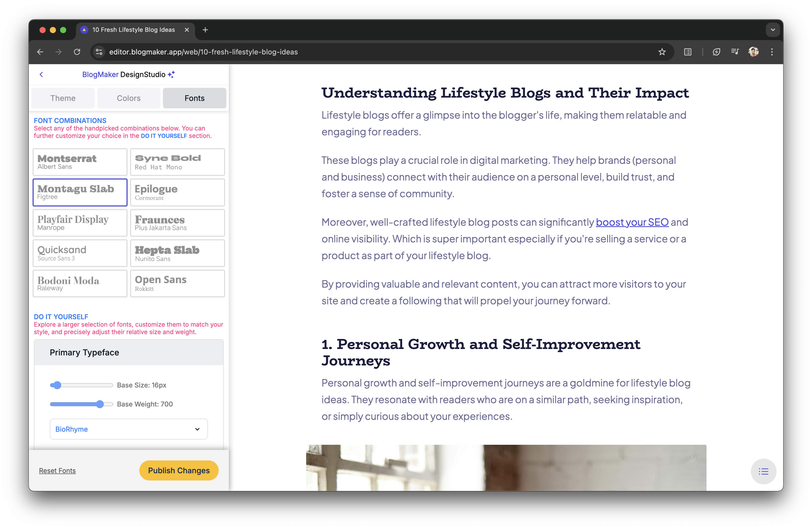Open the tab search chevron
This screenshot has width=812, height=529.
773,30
